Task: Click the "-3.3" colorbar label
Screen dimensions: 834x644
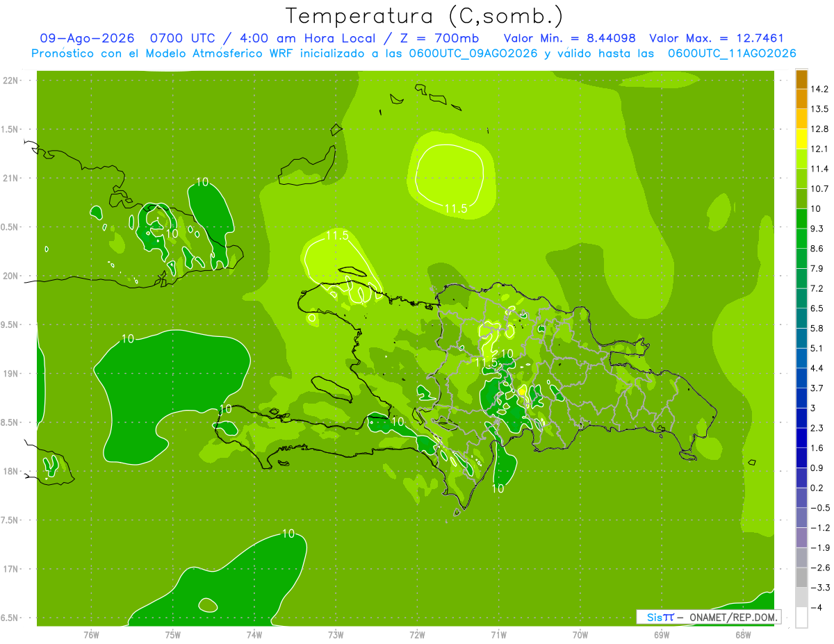Action: (x=820, y=588)
